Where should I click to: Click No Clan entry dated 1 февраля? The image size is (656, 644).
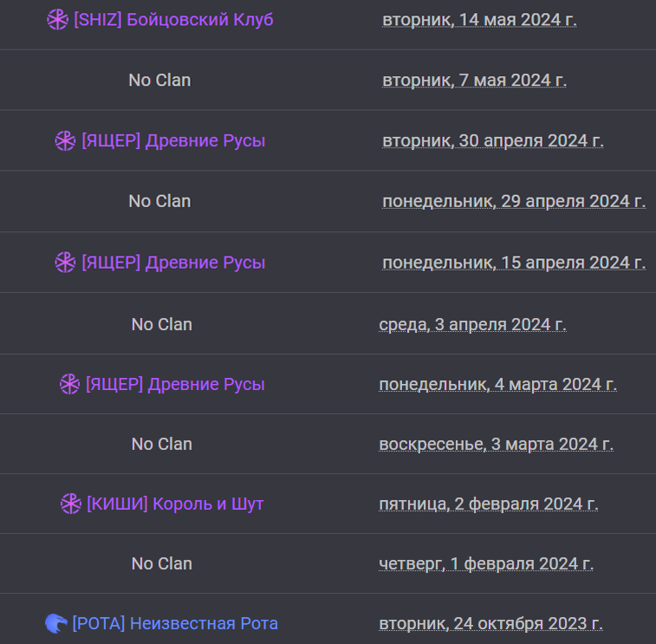(161, 563)
